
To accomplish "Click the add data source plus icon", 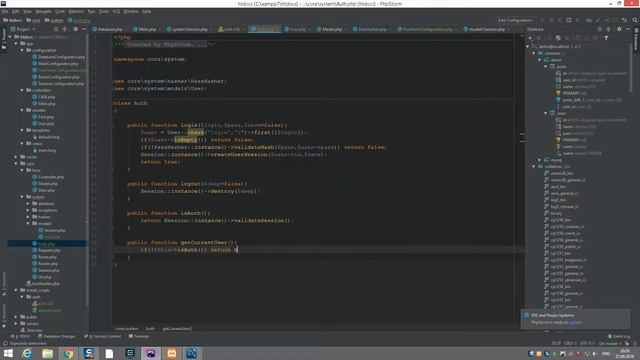I will click(x=530, y=38).
